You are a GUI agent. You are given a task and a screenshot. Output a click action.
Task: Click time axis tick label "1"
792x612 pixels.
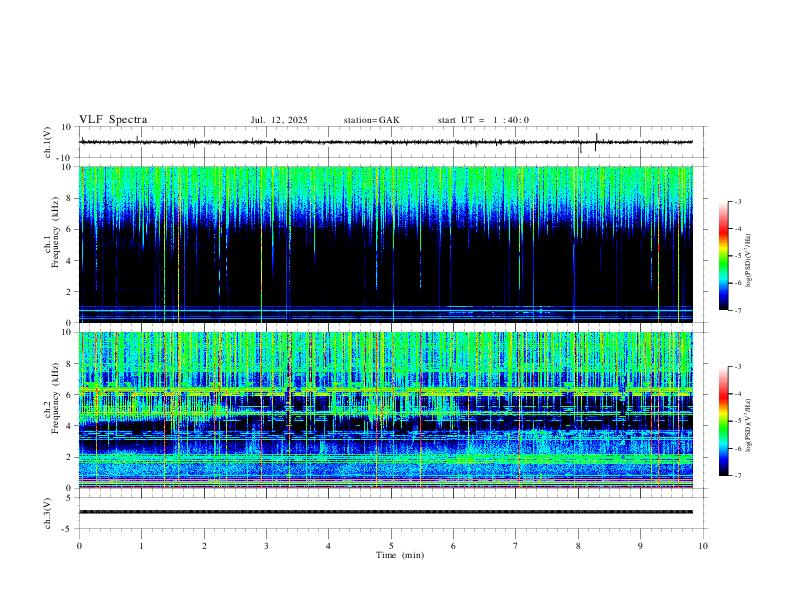tap(141, 546)
